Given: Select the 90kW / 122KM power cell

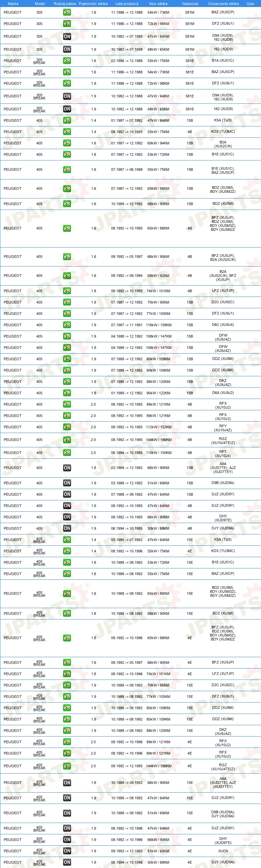Looking at the screenshot, I should click(159, 393).
